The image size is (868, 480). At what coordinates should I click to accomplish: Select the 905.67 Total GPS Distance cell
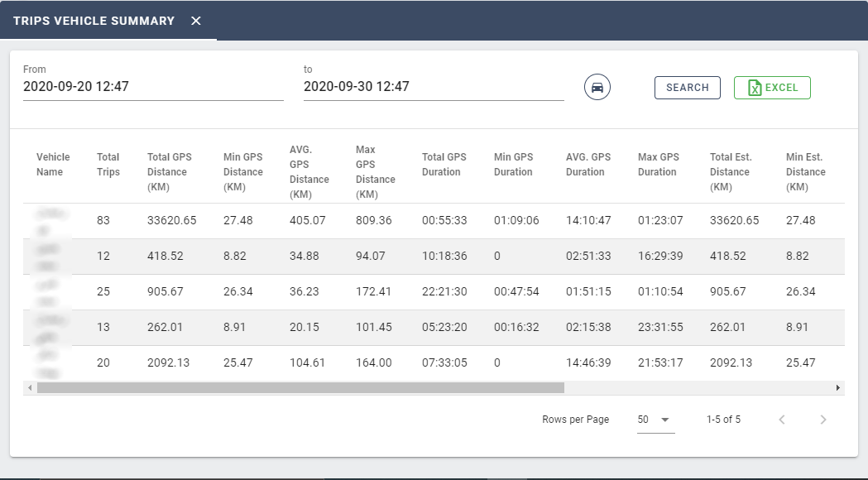click(165, 291)
